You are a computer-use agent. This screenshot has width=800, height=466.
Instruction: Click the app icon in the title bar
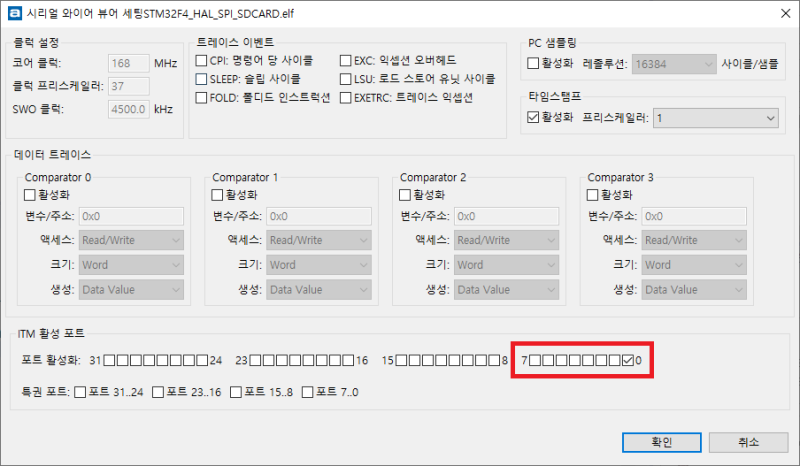15,13
